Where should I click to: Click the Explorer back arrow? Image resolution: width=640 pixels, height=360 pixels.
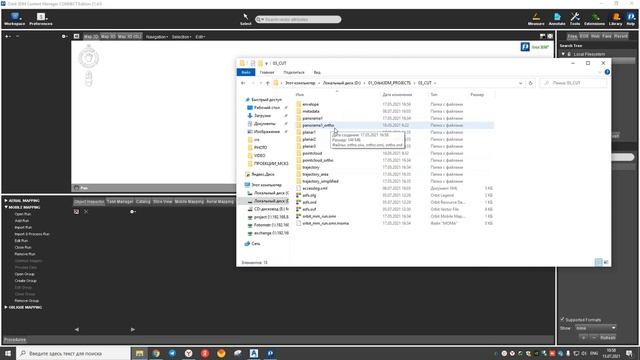pos(243,83)
